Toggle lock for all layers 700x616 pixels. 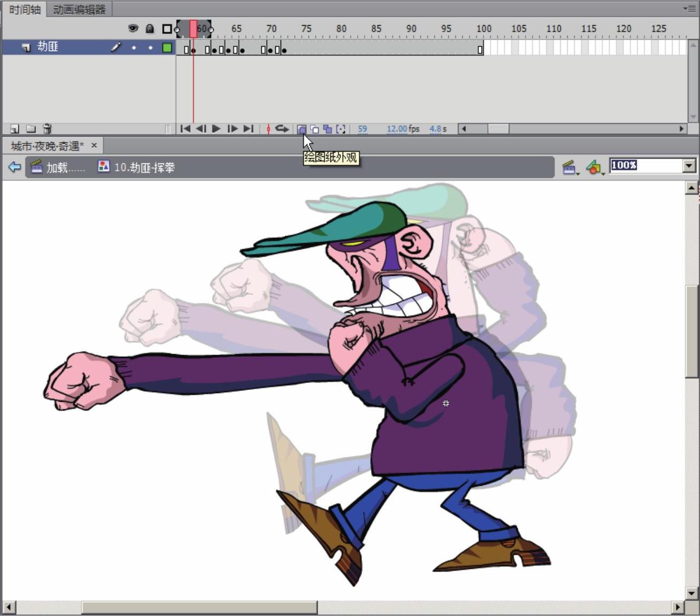150,28
